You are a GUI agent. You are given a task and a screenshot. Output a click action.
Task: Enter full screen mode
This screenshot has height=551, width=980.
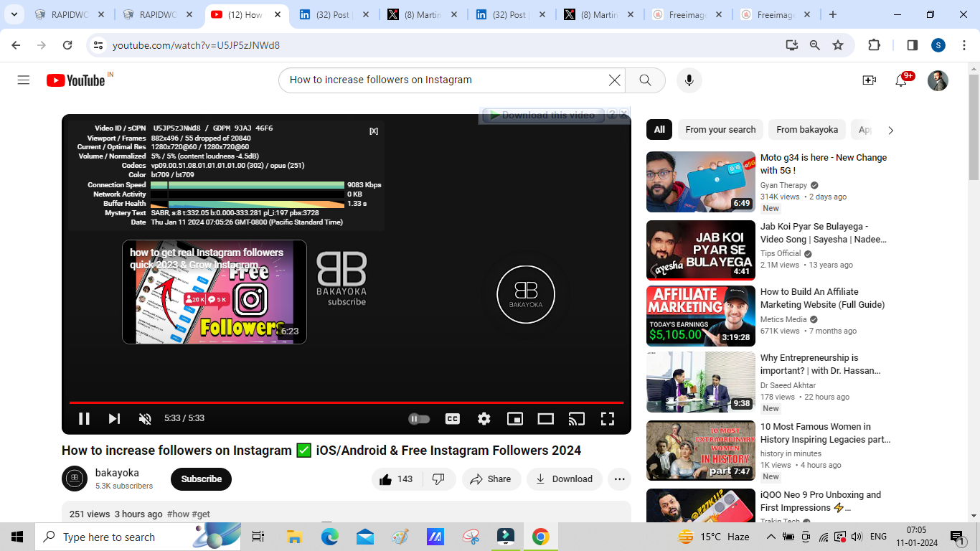pos(608,418)
